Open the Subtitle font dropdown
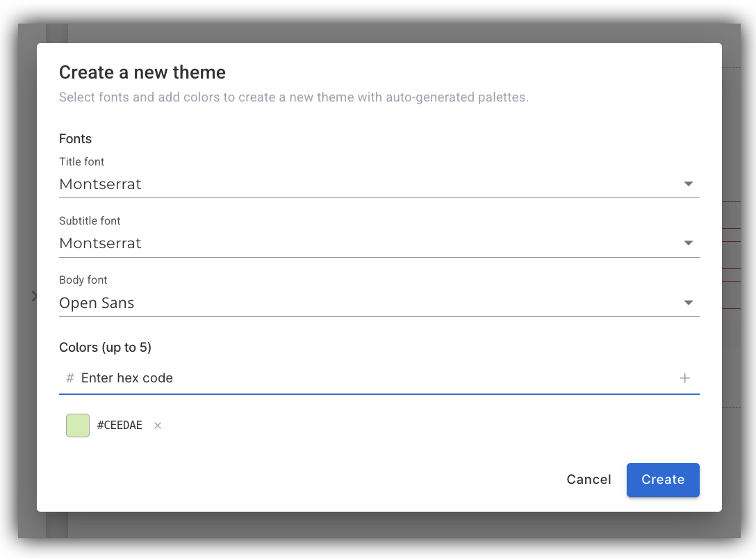 click(x=379, y=243)
